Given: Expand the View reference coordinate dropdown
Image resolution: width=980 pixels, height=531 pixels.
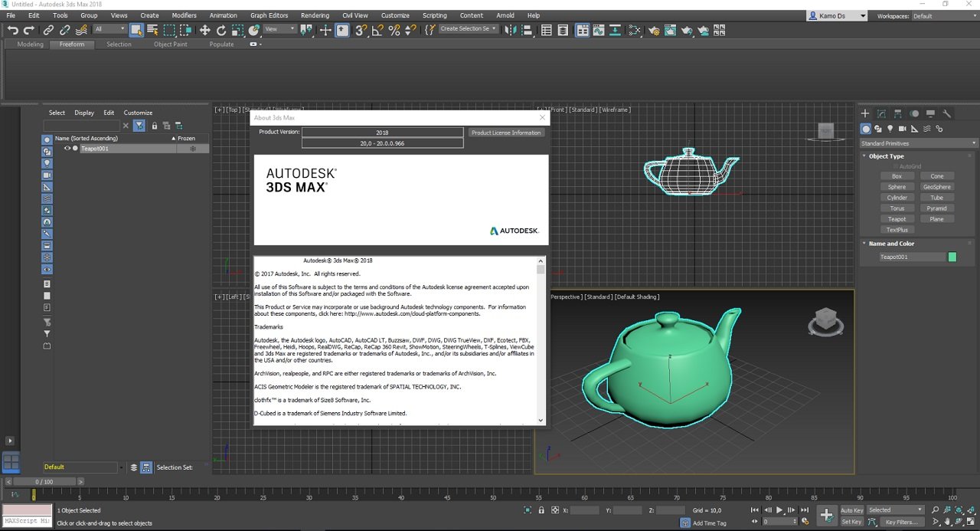Looking at the screenshot, I should tap(280, 29).
